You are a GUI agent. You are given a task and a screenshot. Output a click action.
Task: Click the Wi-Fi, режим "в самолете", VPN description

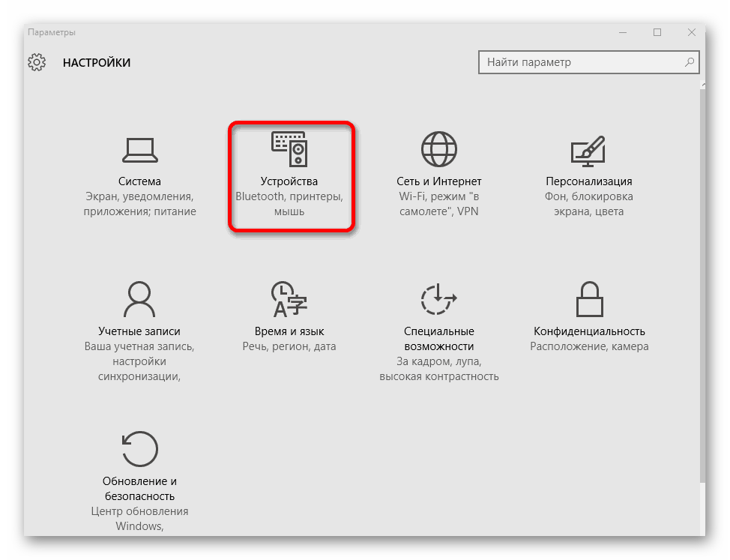pos(439,204)
